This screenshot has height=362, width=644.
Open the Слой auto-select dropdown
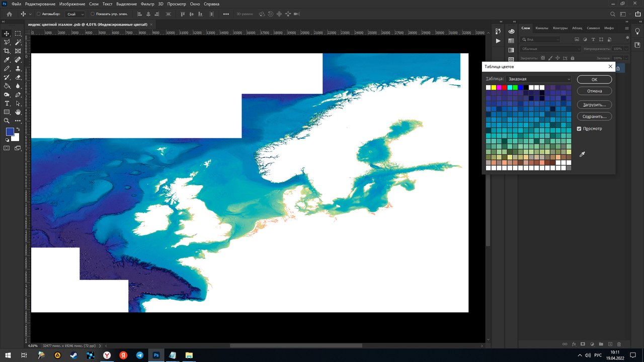pyautogui.click(x=74, y=14)
